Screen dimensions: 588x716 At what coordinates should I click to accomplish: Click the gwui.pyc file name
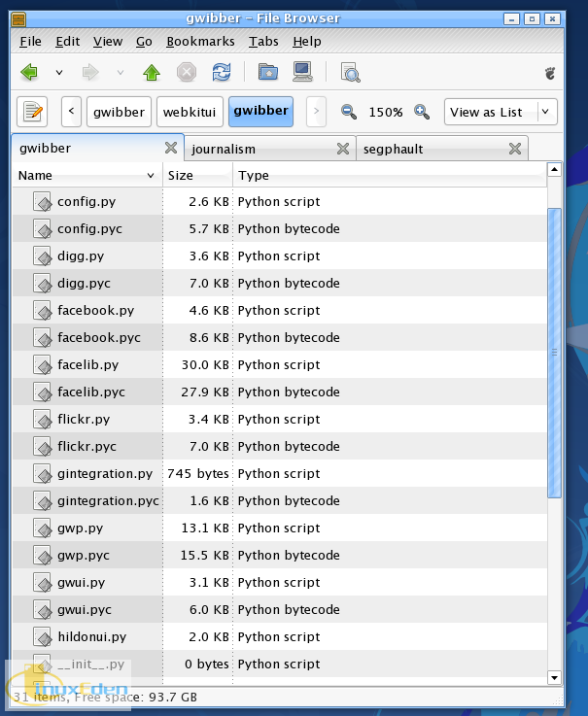click(x=85, y=610)
